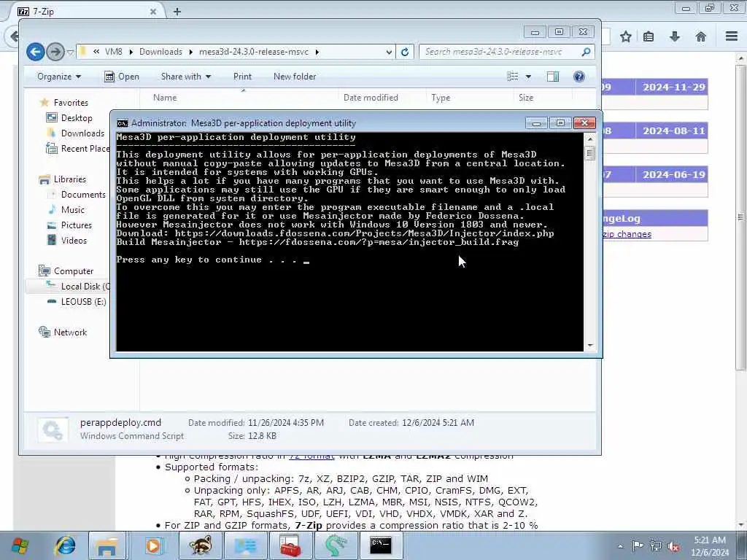Switch to the command prompt taskbar icon
The width and height of the screenshot is (747, 560).
pyautogui.click(x=381, y=545)
